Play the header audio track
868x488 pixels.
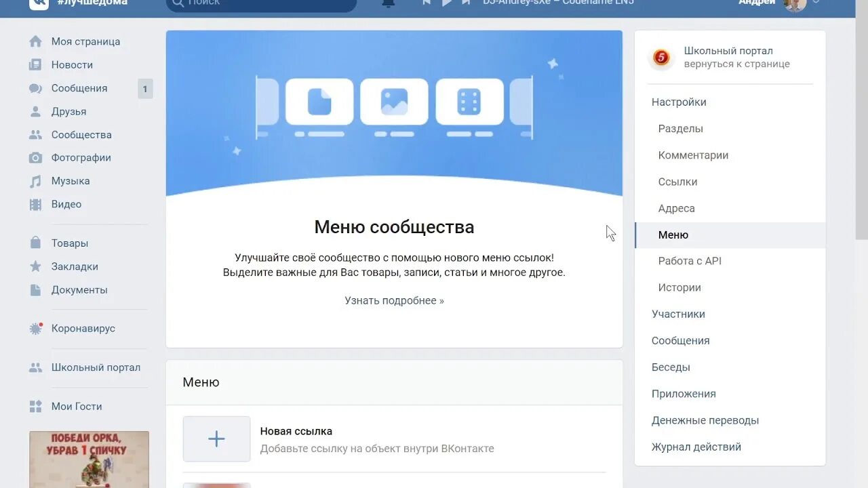tap(446, 3)
